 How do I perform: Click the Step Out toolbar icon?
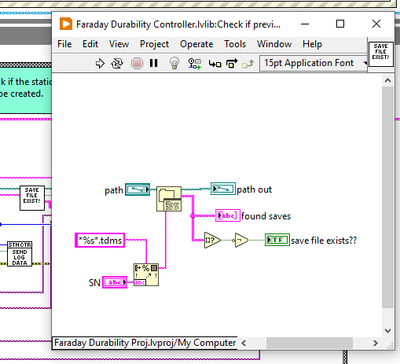click(x=248, y=63)
